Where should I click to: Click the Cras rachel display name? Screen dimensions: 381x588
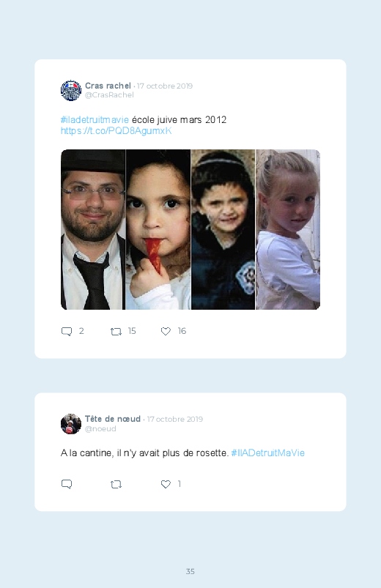coord(108,86)
